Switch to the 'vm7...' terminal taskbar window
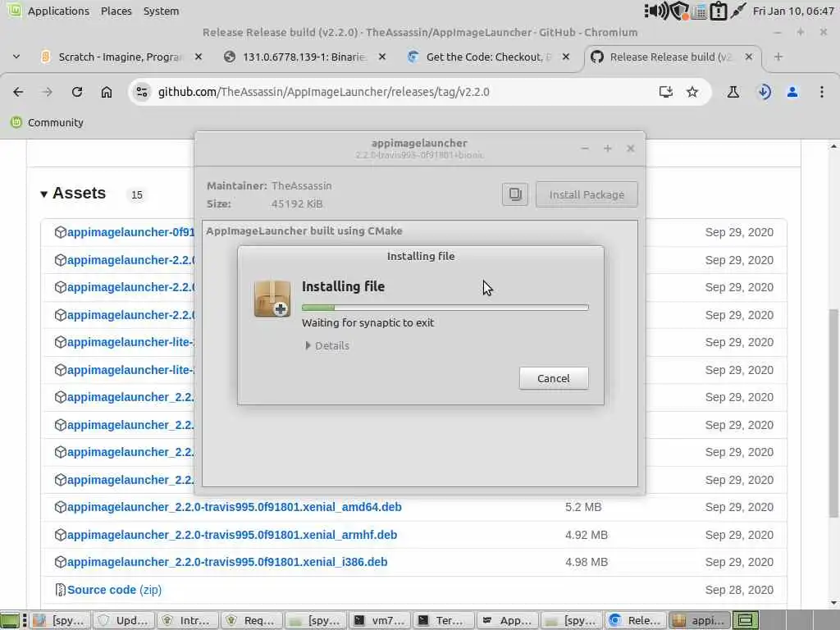The width and height of the screenshot is (840, 630). coord(380,620)
